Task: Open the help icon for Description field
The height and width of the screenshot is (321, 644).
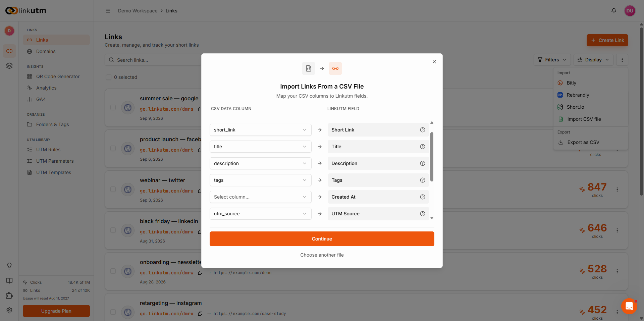Action: [x=422, y=163]
